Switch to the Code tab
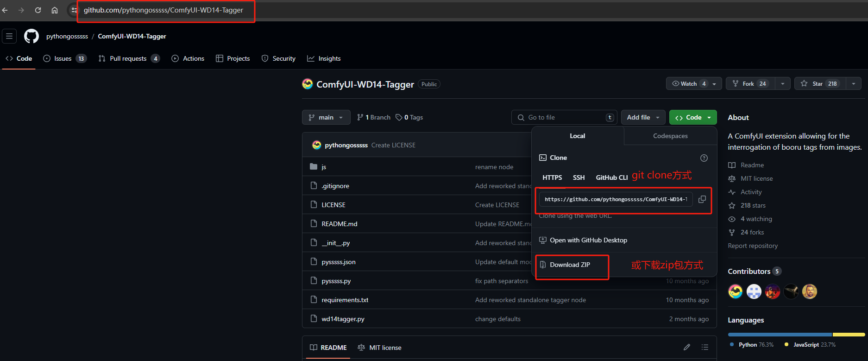Viewport: 868px width, 361px height. (x=19, y=58)
